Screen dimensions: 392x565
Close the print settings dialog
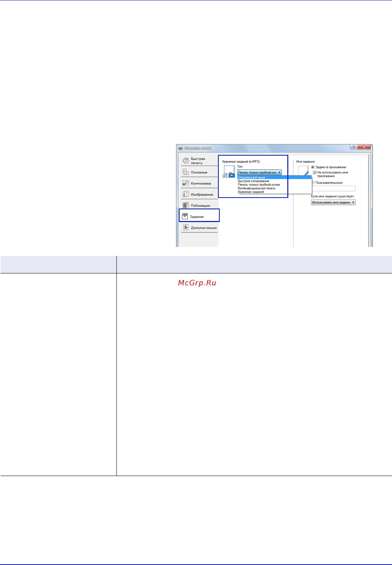click(x=364, y=147)
